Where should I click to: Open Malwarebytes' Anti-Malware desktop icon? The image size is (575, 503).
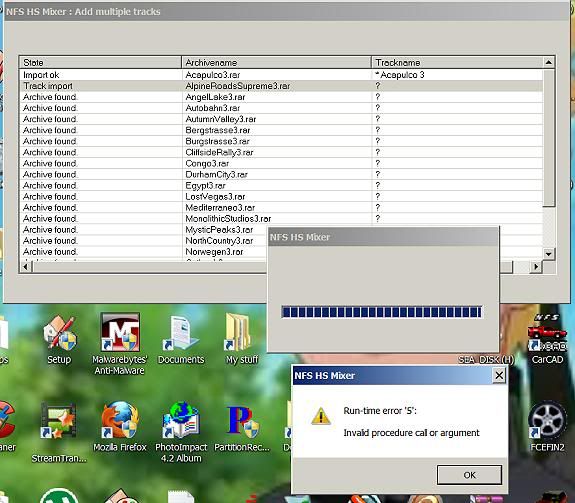click(120, 344)
